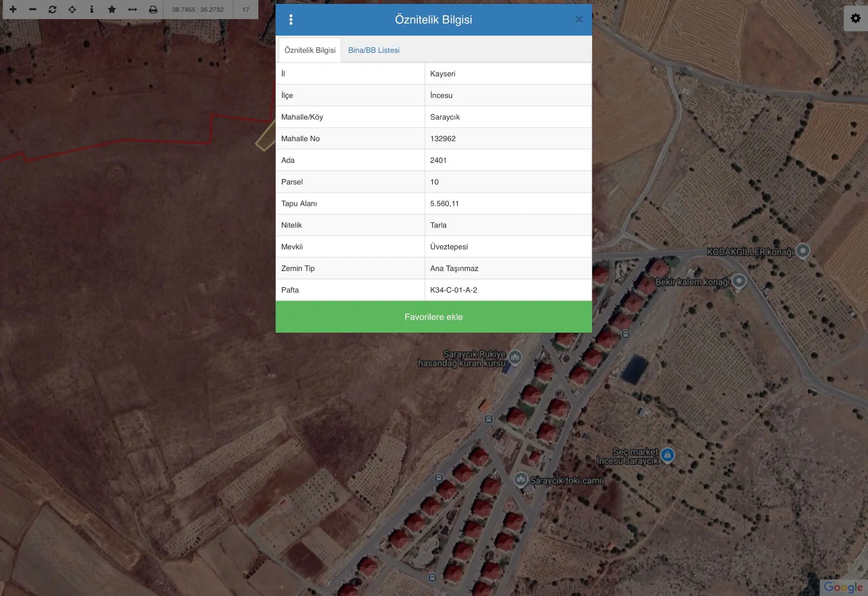The height and width of the screenshot is (596, 868).
Task: Click the info query icon
Action: click(x=92, y=9)
